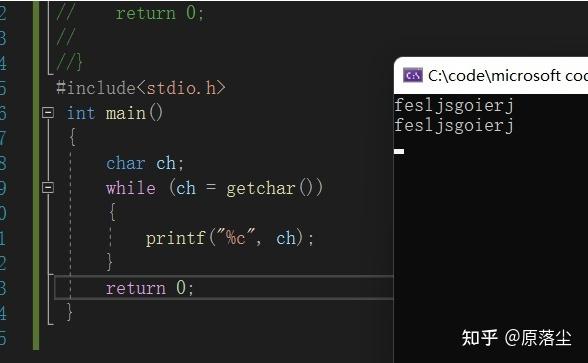Click the stdio.h header name
This screenshot has height=363, width=588.
point(181,88)
